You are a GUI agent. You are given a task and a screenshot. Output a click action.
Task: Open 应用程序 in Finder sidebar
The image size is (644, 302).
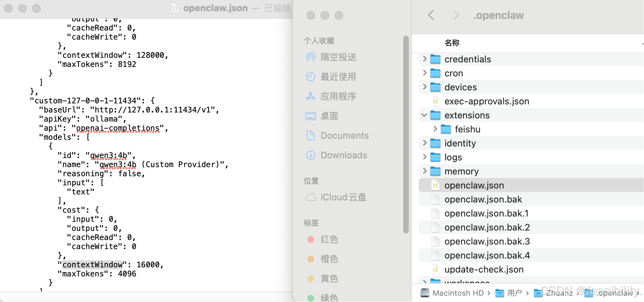[338, 96]
